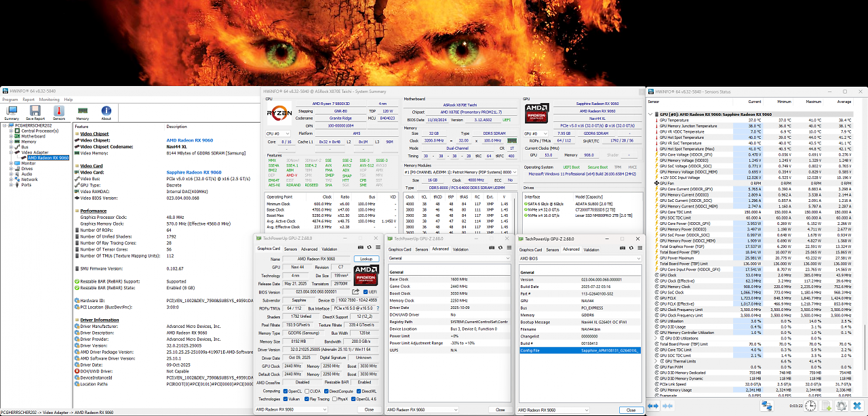Screen dimensions: 868x416
Task: Click Close in the General Advanced GPU-Z window
Action: [x=500, y=409]
